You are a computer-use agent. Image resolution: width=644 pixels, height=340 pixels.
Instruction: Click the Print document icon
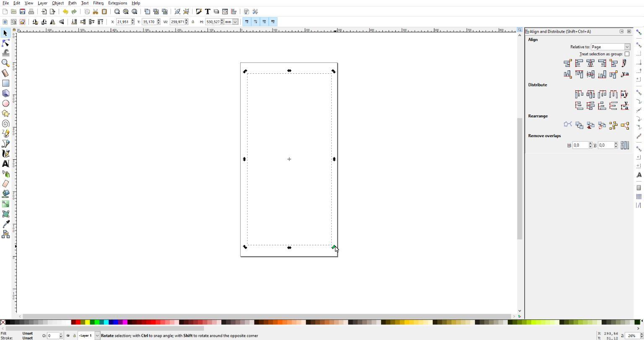[31, 12]
